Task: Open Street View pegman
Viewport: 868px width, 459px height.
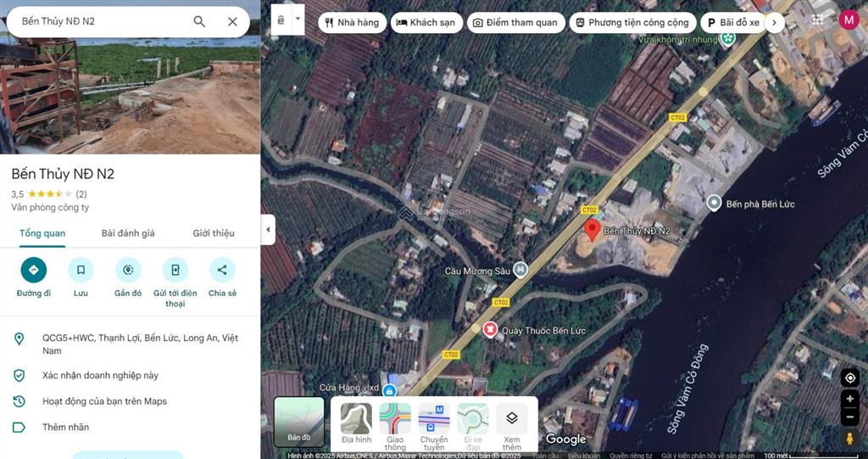Action: tap(849, 439)
